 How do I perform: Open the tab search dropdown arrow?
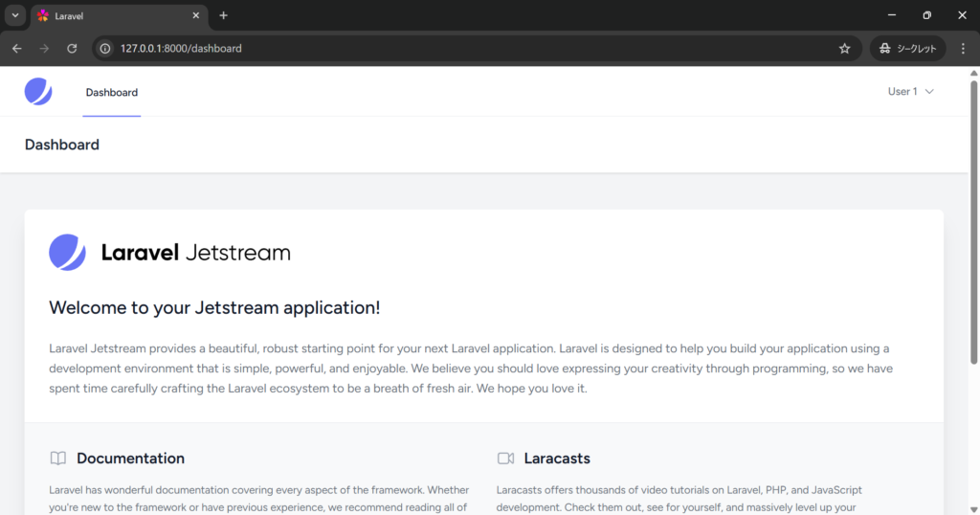15,15
